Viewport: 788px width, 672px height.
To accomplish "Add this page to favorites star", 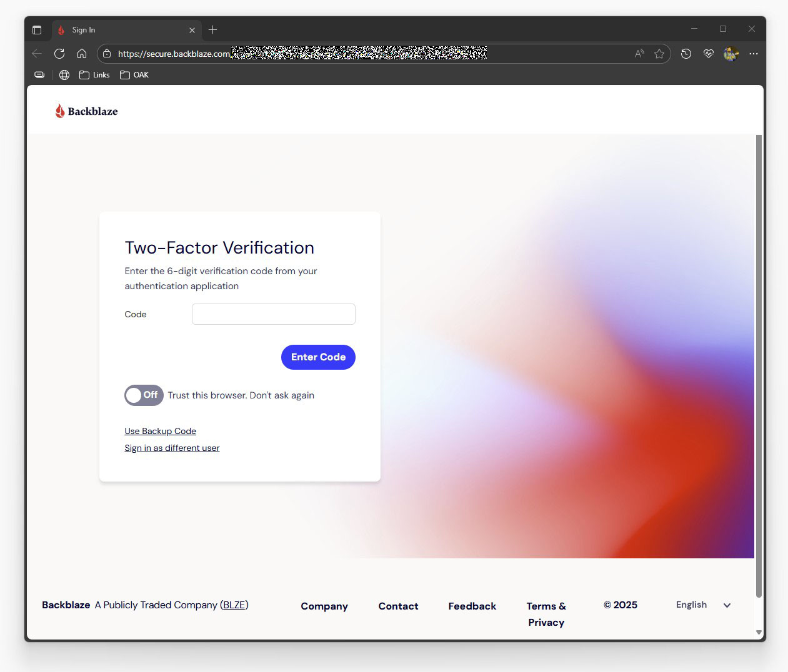I will [659, 54].
